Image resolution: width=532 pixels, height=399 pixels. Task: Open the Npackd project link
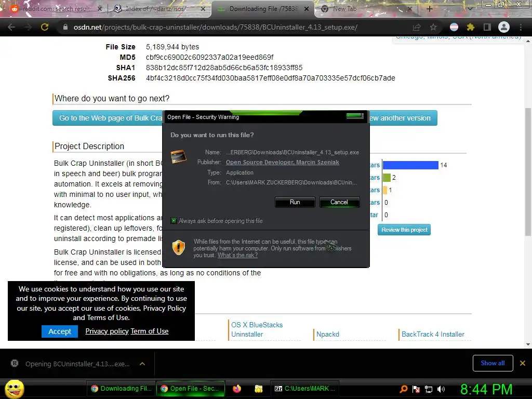click(x=328, y=334)
